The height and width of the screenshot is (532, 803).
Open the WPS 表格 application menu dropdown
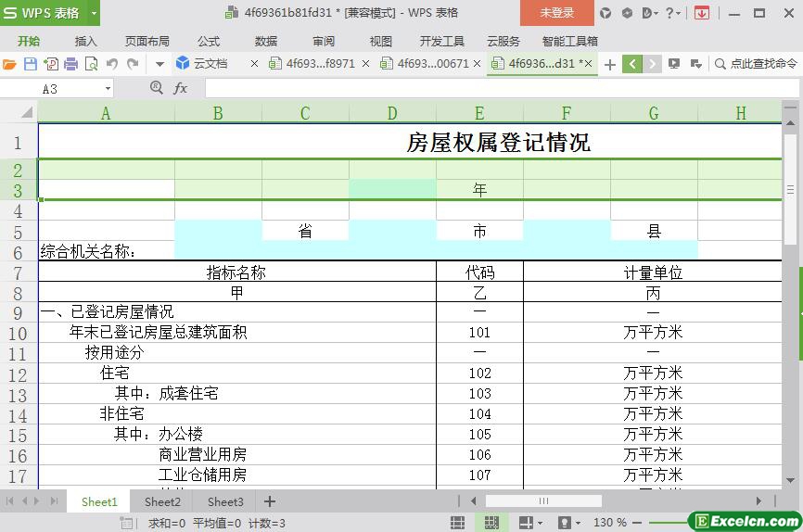pos(94,13)
